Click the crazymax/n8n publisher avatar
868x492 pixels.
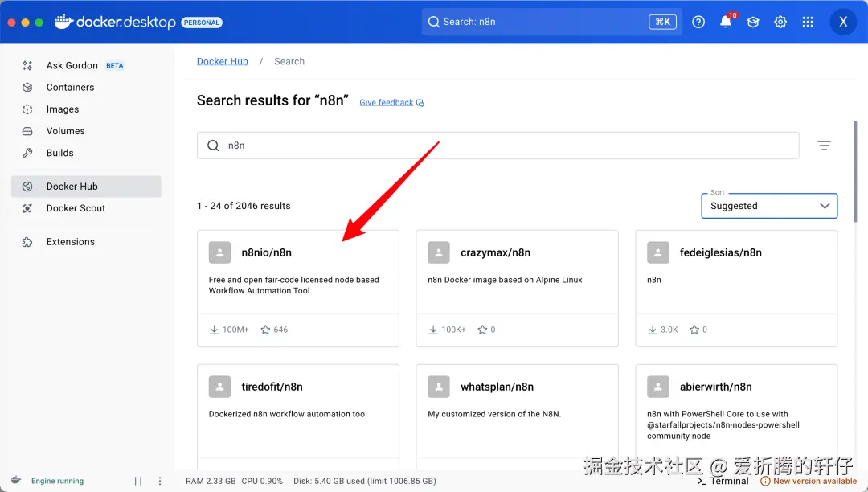click(439, 252)
